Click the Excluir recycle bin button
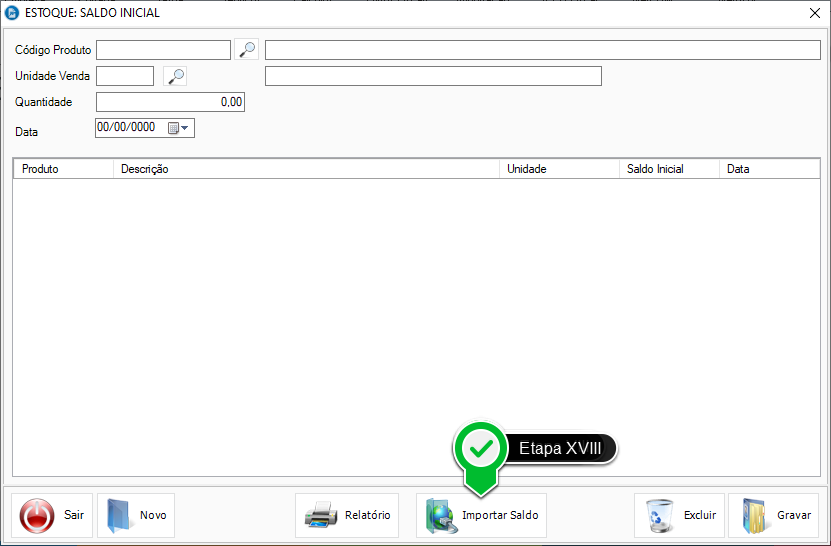Screen dimensions: 831x546 [679, 515]
